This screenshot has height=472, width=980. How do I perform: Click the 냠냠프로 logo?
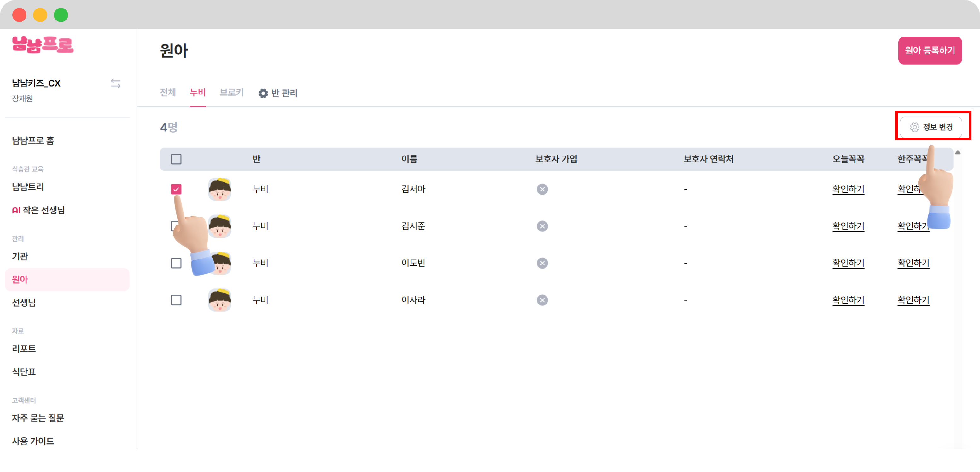43,45
